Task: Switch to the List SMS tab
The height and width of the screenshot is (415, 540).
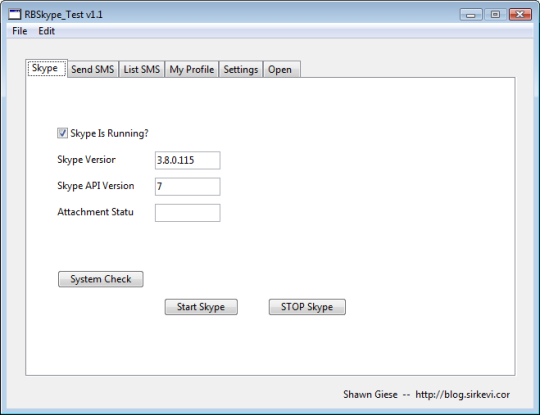Action: (x=142, y=69)
